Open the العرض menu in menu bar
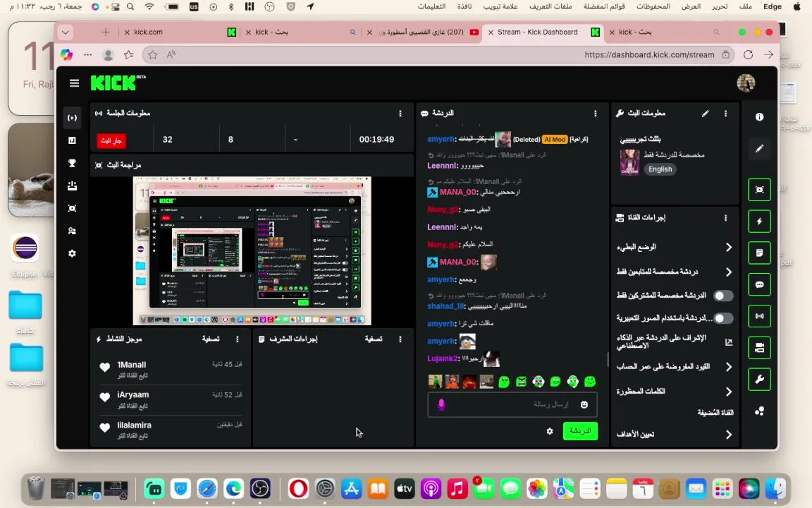This screenshot has width=812, height=508. tap(691, 6)
